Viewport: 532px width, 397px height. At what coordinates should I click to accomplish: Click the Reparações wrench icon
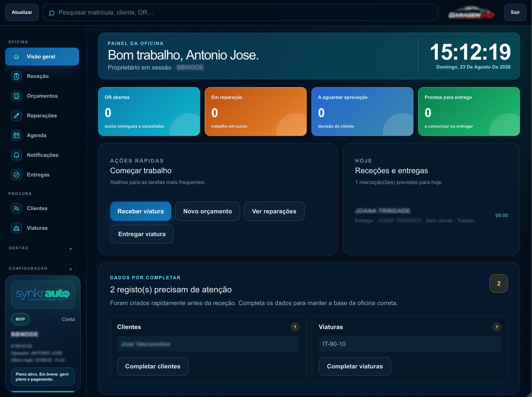click(16, 115)
